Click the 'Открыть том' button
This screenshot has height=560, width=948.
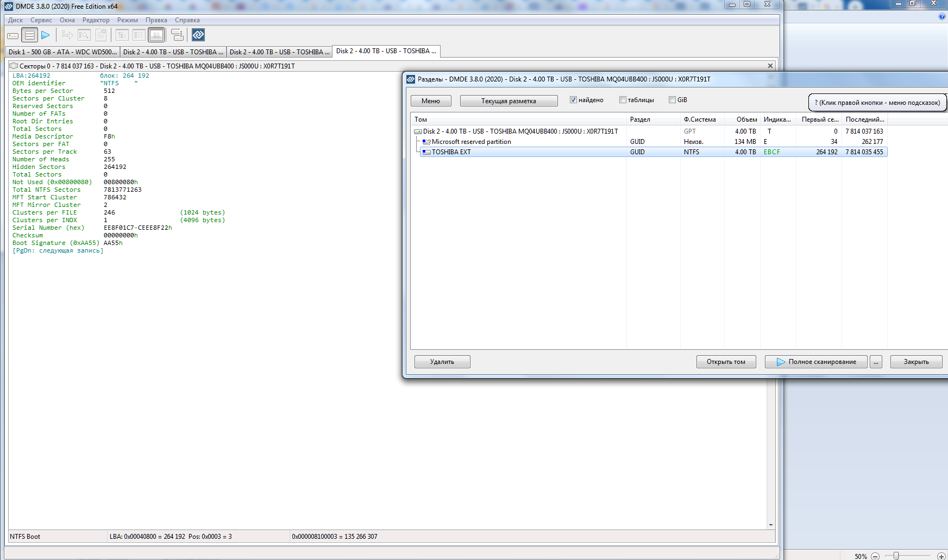(x=726, y=362)
